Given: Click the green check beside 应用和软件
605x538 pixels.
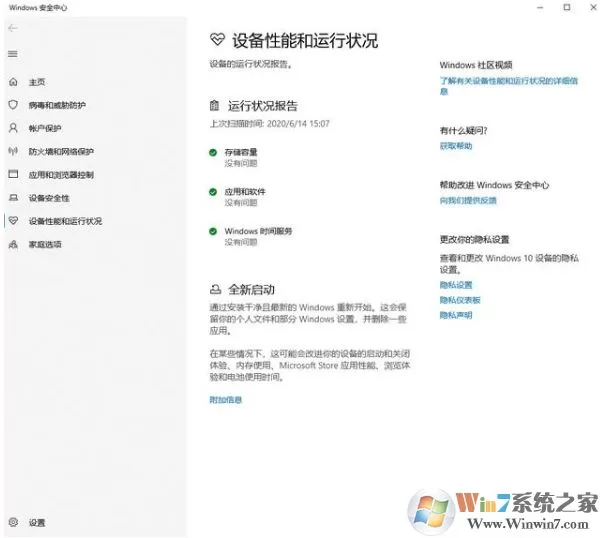Looking at the screenshot, I should pos(213,192).
